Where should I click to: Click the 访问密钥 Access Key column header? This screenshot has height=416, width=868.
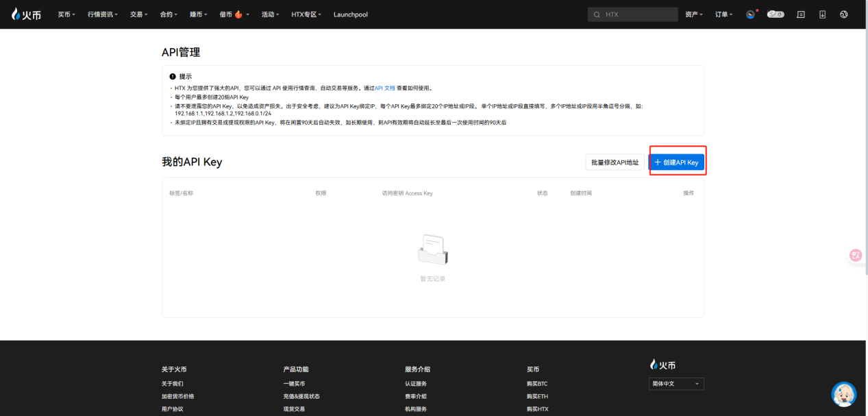click(408, 193)
